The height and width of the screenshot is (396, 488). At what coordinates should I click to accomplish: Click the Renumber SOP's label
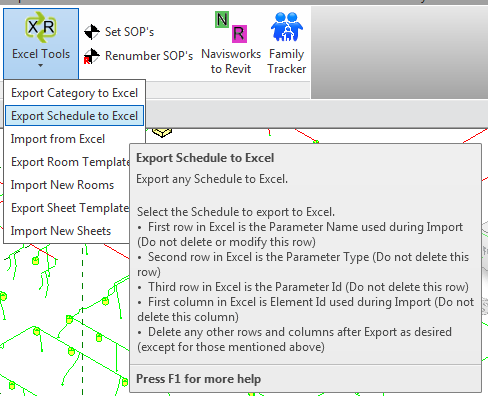[149, 56]
